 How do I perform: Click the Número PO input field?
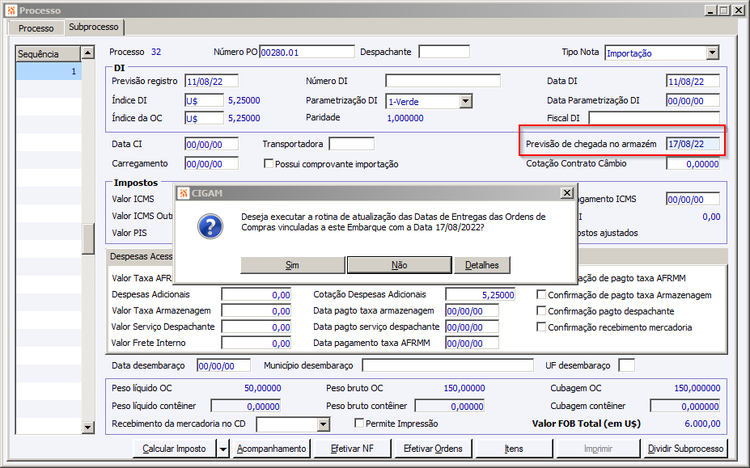307,52
